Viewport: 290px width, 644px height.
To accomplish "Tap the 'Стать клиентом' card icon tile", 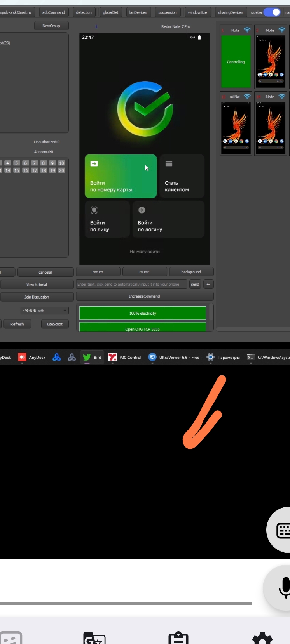I will (x=182, y=177).
